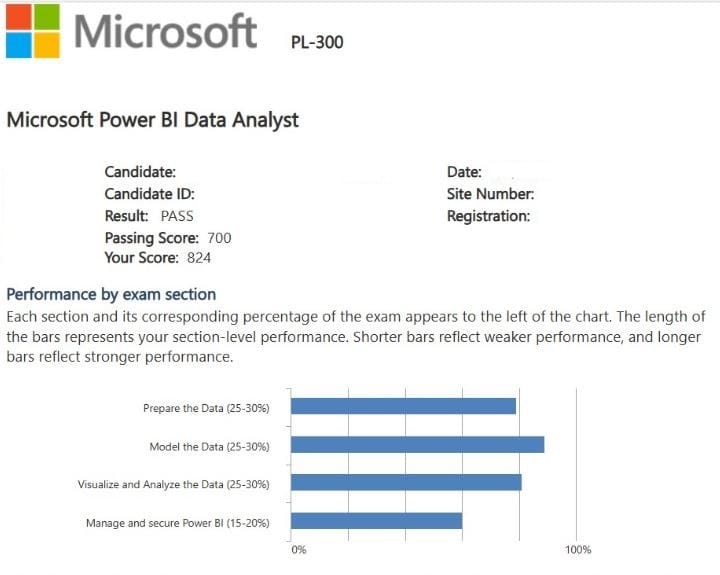
Task: Click the Prepare the Data performance bar
Action: tap(403, 406)
